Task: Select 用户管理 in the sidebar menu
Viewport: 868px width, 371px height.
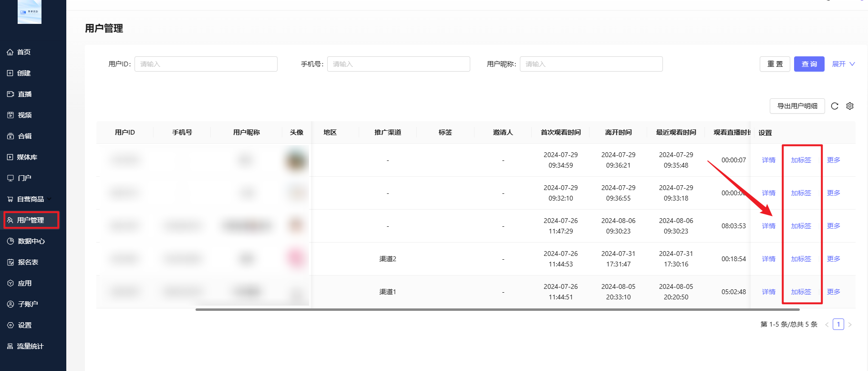Action: [31, 220]
